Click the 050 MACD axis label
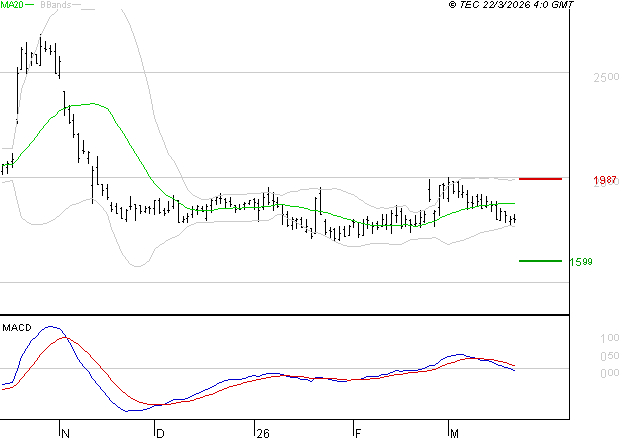 [x=610, y=356]
